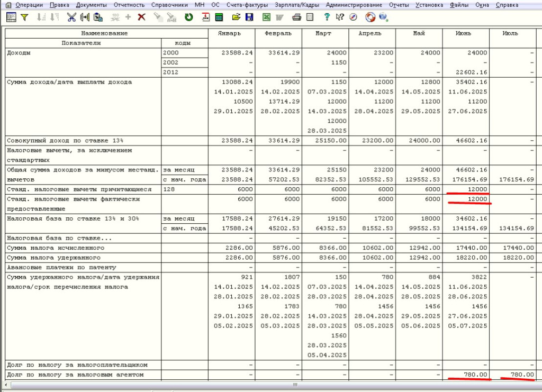Click the greyed plus add icon
542x392 pixels.
pos(128,17)
